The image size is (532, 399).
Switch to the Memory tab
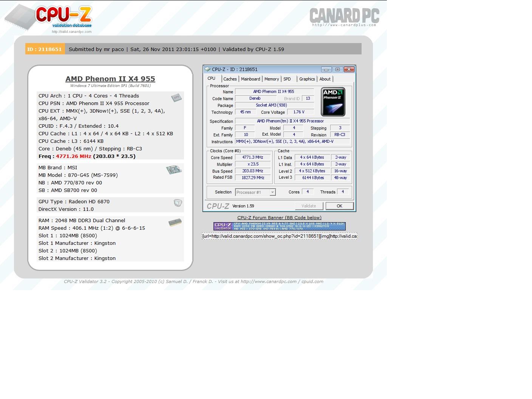272,79
